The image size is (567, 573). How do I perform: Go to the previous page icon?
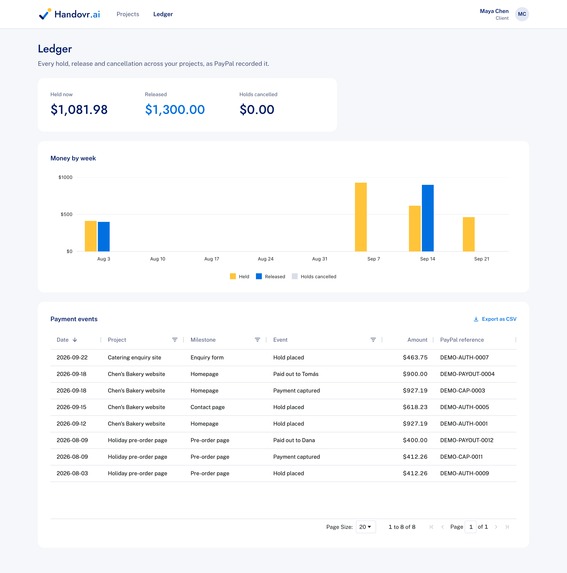(442, 527)
